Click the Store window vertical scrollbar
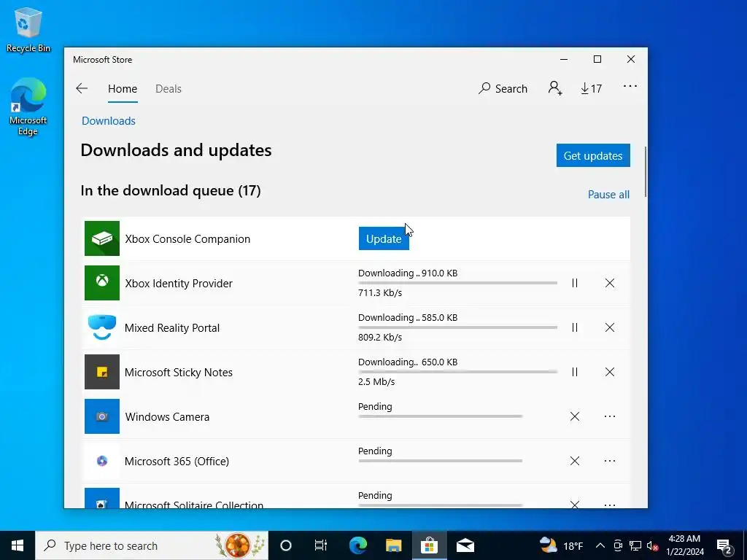This screenshot has width=747, height=560. tap(646, 171)
